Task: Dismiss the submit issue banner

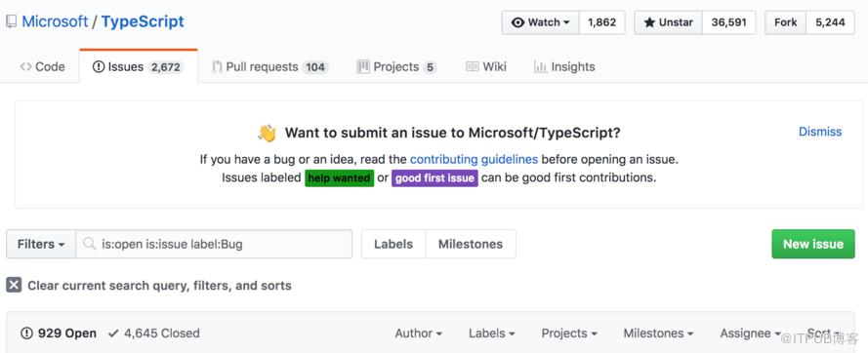Action: tap(820, 132)
